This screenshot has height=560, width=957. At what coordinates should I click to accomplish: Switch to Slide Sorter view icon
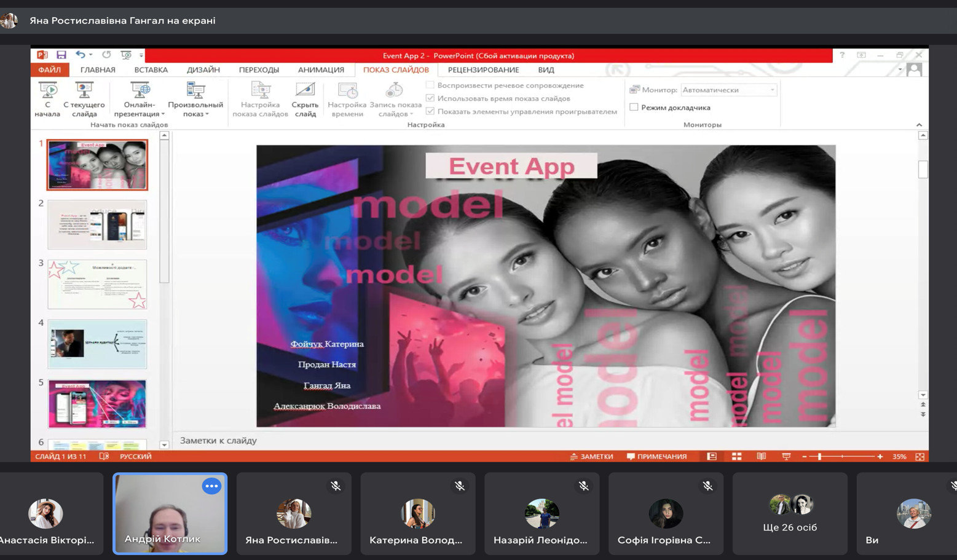point(736,457)
